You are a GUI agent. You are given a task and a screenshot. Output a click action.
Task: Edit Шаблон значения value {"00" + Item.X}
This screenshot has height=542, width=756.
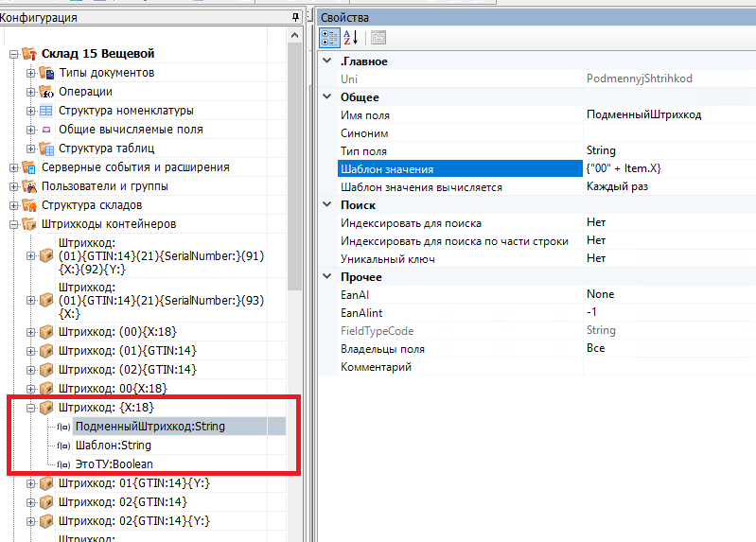coord(669,168)
